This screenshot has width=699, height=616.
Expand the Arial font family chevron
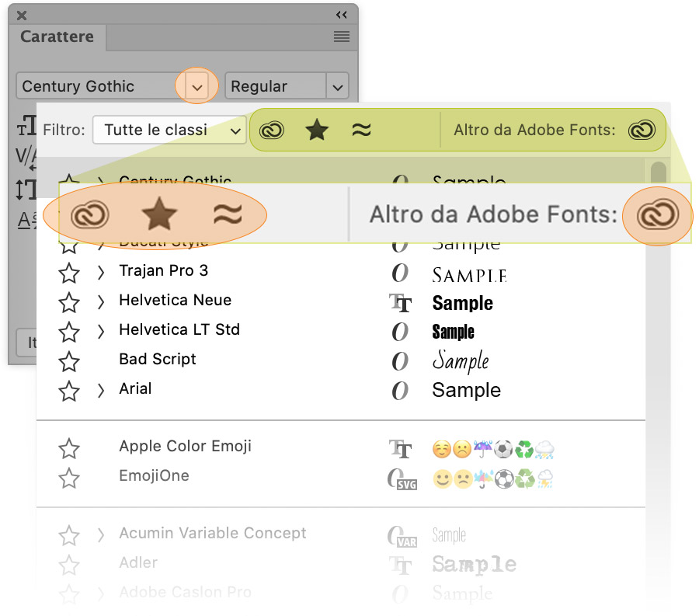100,391
